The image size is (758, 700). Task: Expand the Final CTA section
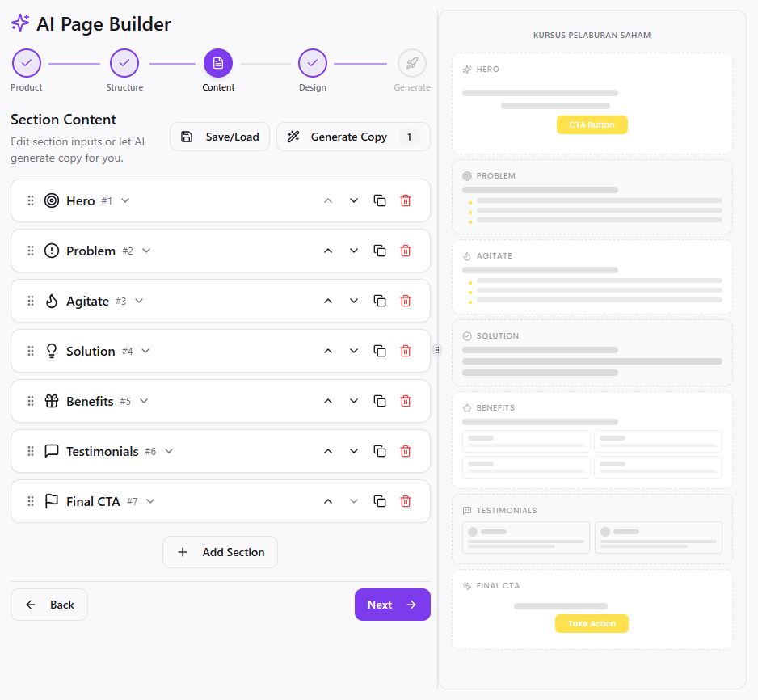pyautogui.click(x=150, y=501)
